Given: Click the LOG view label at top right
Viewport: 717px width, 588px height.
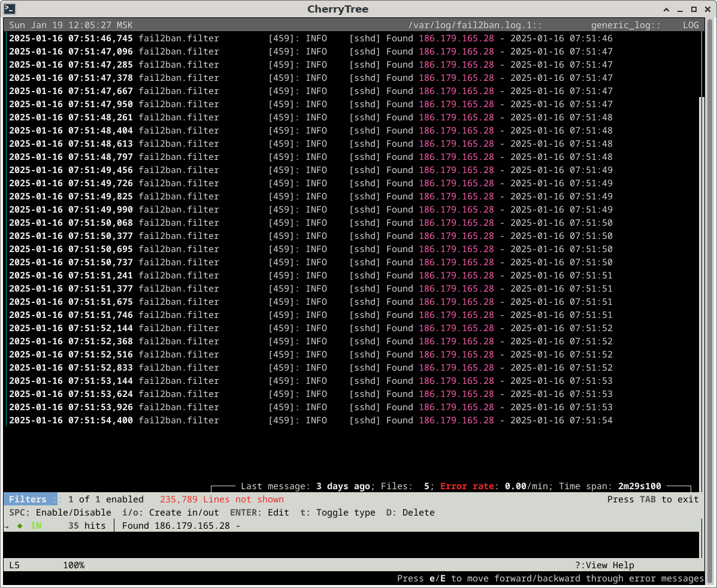Looking at the screenshot, I should pyautogui.click(x=690, y=25).
